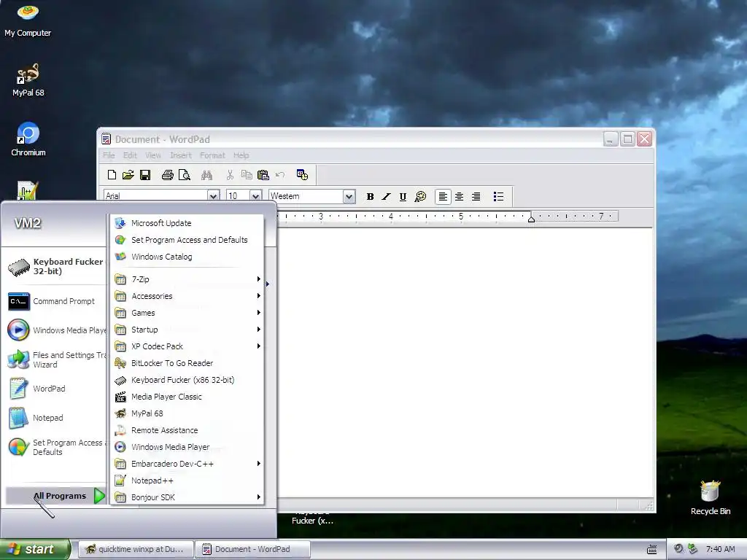
Task: Launch MyPal 68 from All Programs list
Action: 187,413
